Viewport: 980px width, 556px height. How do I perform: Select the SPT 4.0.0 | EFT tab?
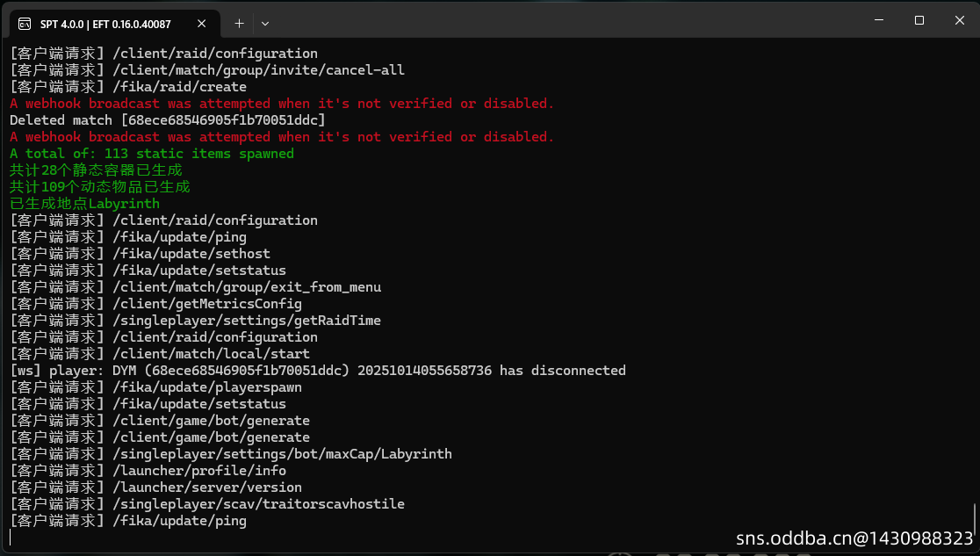(105, 24)
